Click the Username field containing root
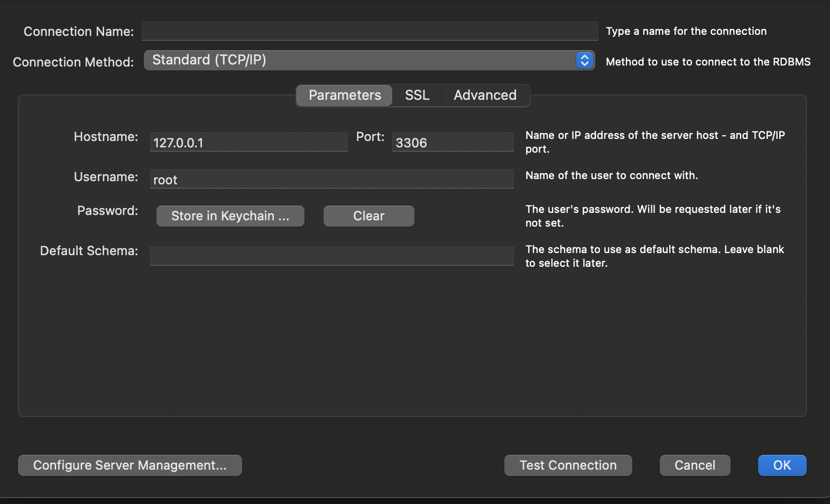The width and height of the screenshot is (830, 504). pos(331,179)
